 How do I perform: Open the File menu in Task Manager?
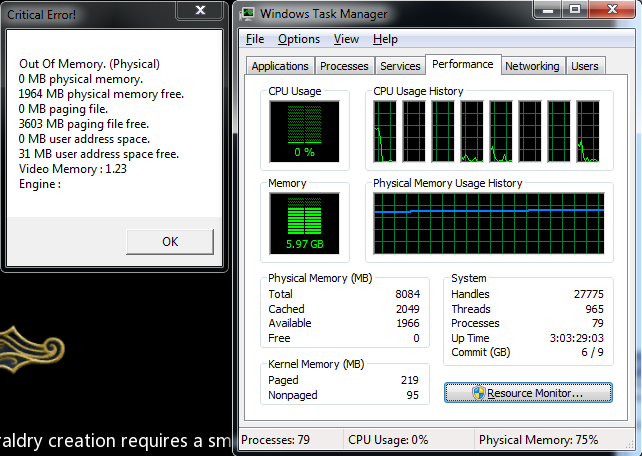(x=255, y=39)
